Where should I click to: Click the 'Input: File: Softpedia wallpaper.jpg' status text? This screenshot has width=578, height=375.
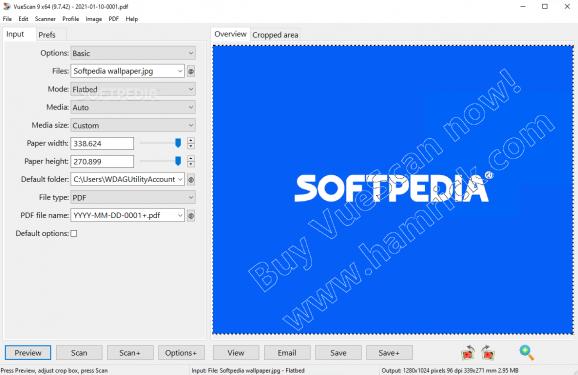[x=248, y=371]
